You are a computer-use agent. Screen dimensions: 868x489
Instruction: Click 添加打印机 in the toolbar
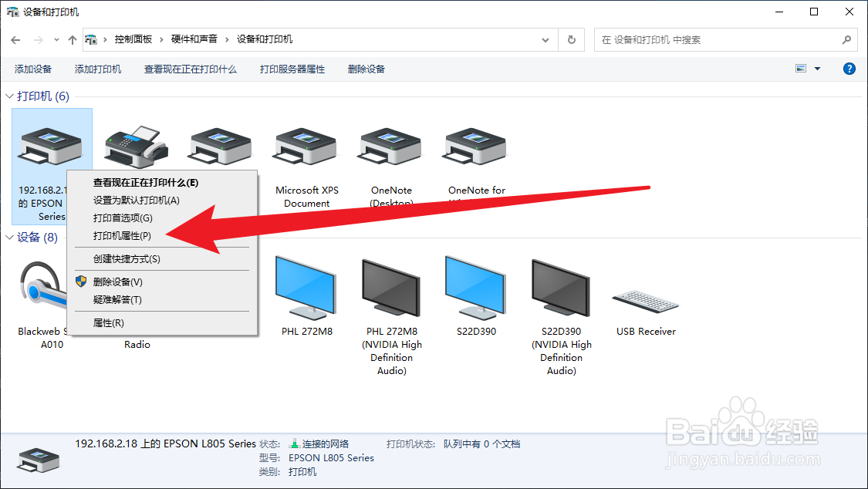[x=98, y=69]
